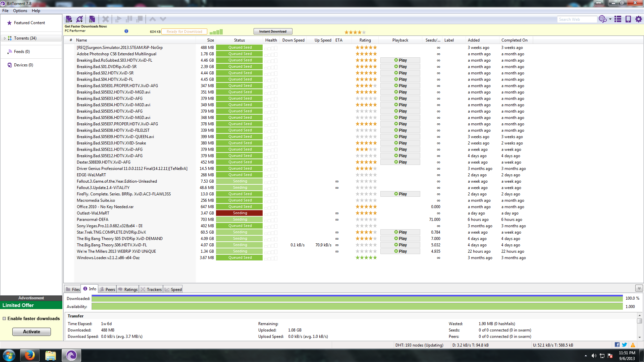Click the Add Torrent toolbar icon
The width and height of the screenshot is (644, 362).
(x=69, y=19)
